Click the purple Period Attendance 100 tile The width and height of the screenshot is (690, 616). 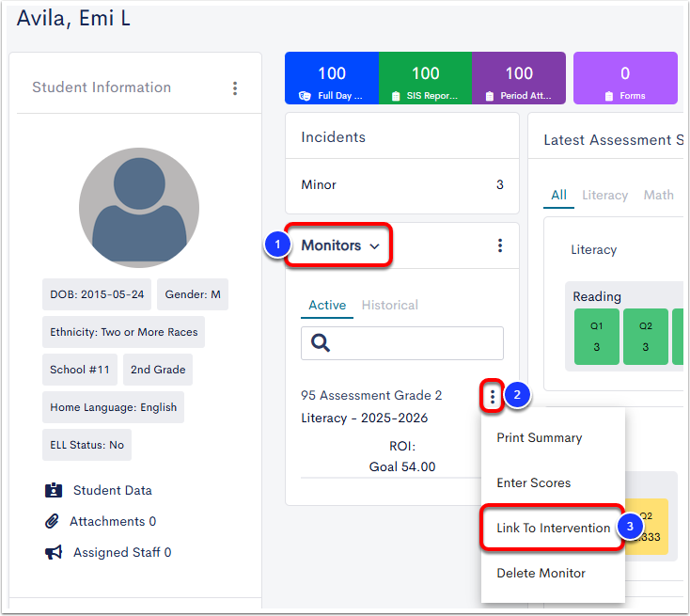click(519, 78)
